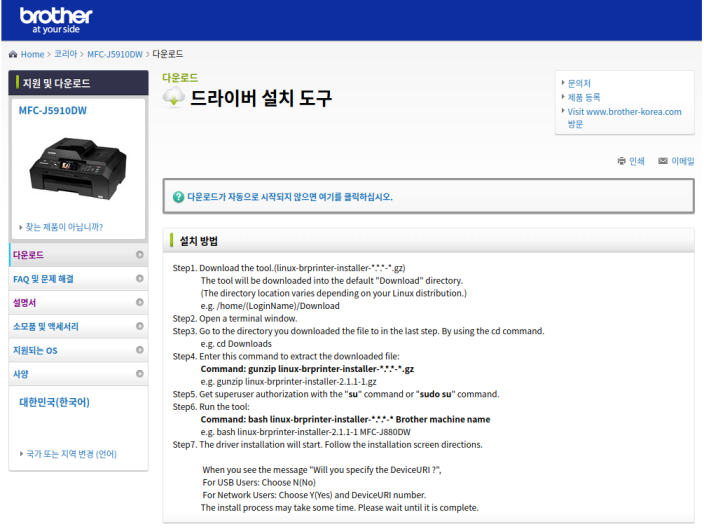Click the arrow icon on 소모품 및 액세서리 row

point(140,326)
